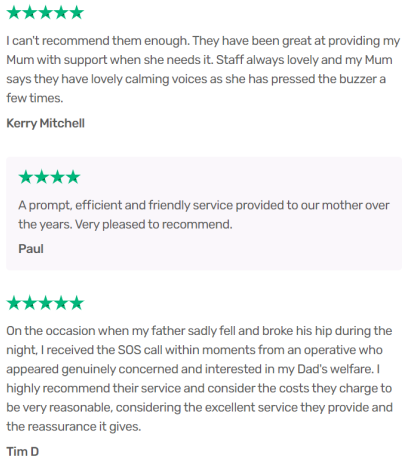This screenshot has height=460, width=407.
Task: Click the text 'the reassurance it gives'
Action: 74,427
